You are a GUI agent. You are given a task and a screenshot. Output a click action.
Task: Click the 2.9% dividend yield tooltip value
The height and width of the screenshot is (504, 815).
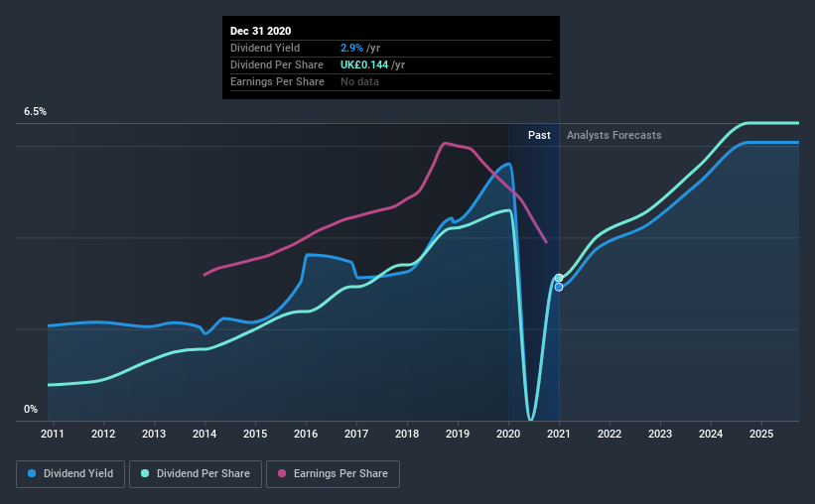point(351,48)
